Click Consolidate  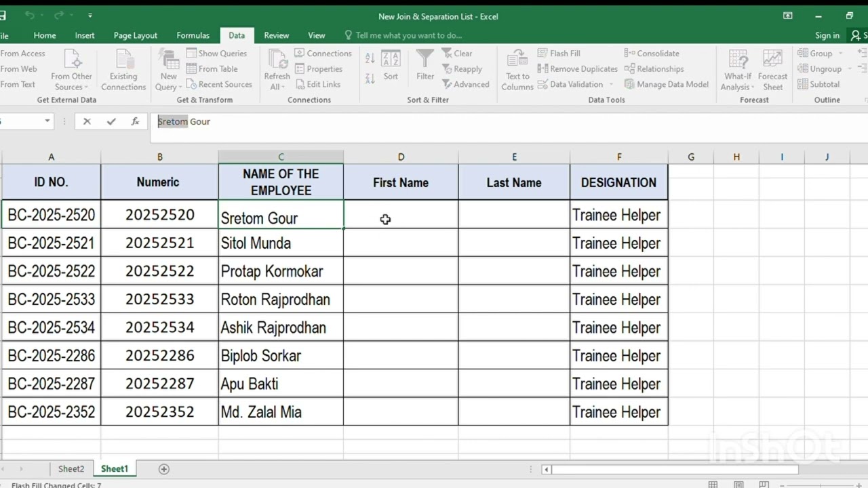pyautogui.click(x=652, y=54)
